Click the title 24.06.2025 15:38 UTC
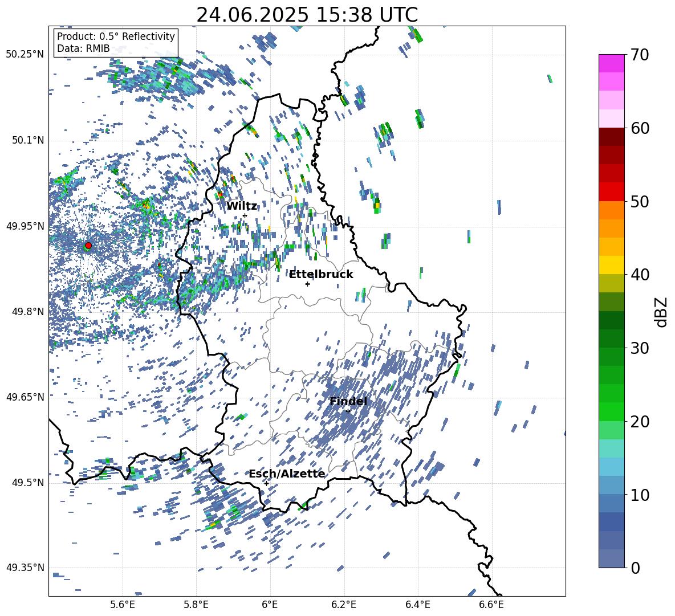675x616 pixels. click(307, 15)
